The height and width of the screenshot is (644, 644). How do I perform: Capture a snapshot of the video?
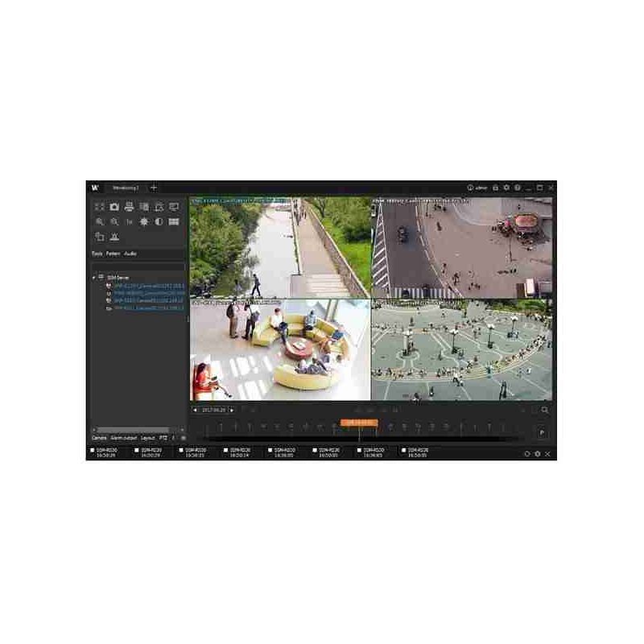114,207
